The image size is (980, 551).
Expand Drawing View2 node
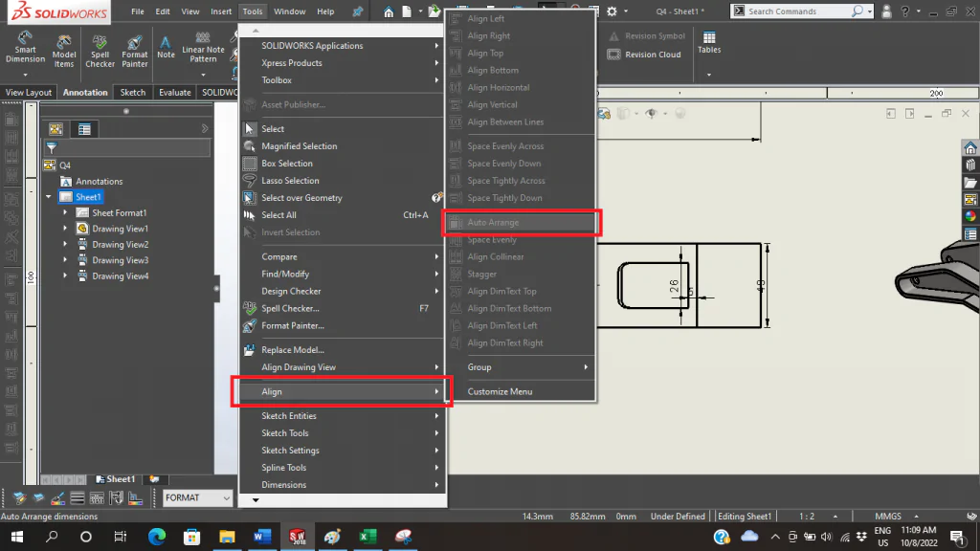pos(65,244)
